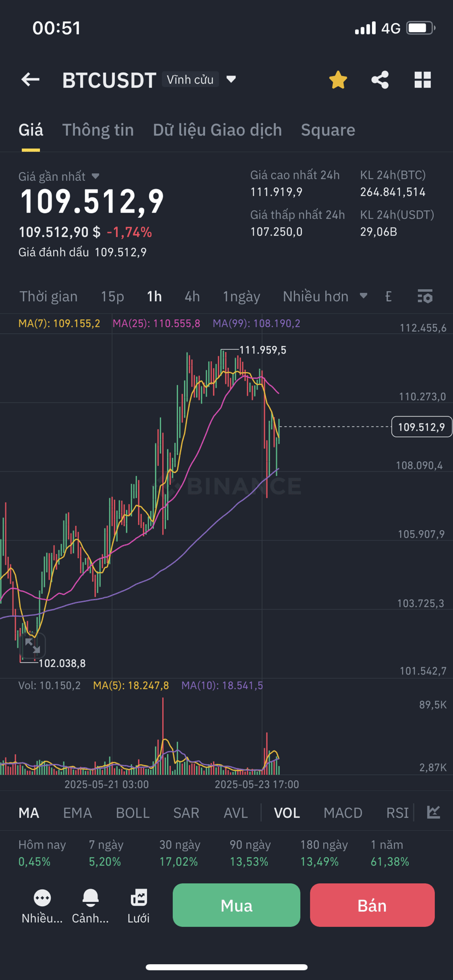Tap the KL 24h(BTC) value 264.841,514

pos(393,192)
